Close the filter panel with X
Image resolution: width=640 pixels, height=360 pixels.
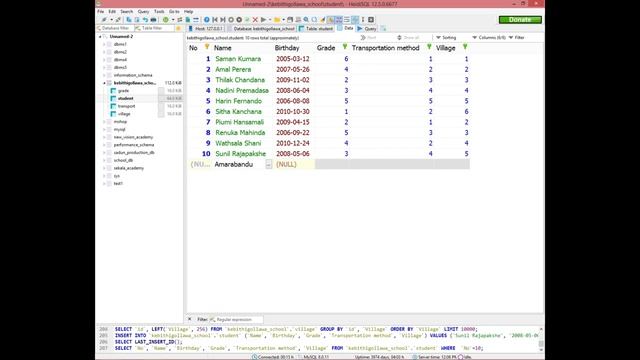[189, 319]
